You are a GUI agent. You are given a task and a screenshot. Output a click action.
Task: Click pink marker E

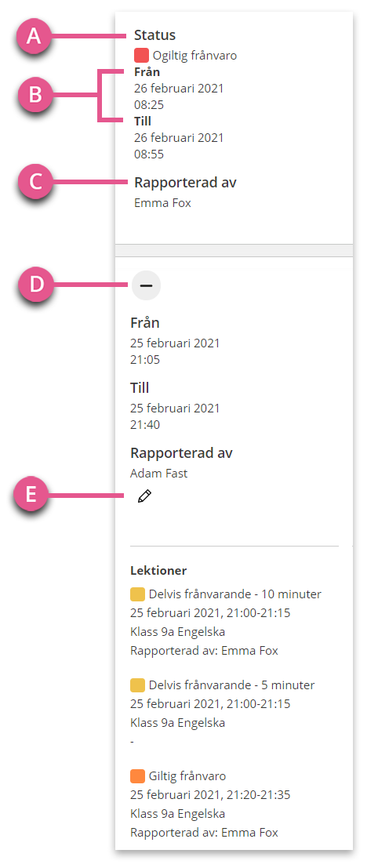(x=31, y=494)
